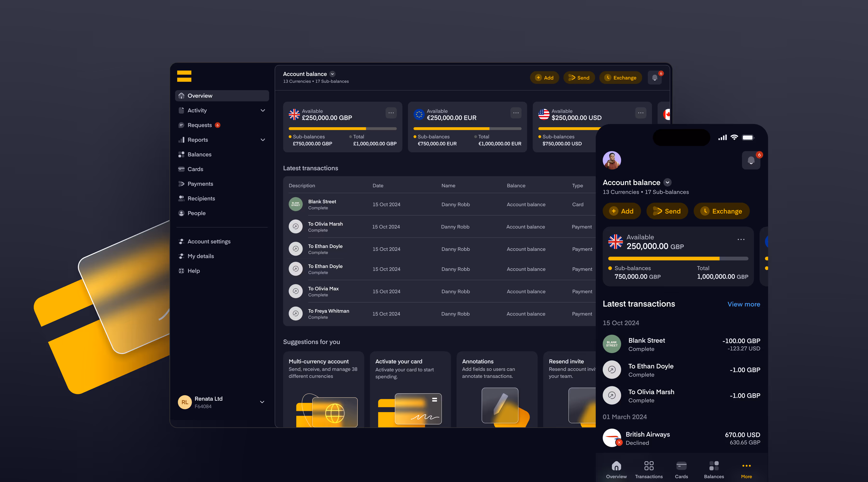Screen dimensions: 868x482
Task: Open the More tab in mobile nav
Action: [x=746, y=469]
